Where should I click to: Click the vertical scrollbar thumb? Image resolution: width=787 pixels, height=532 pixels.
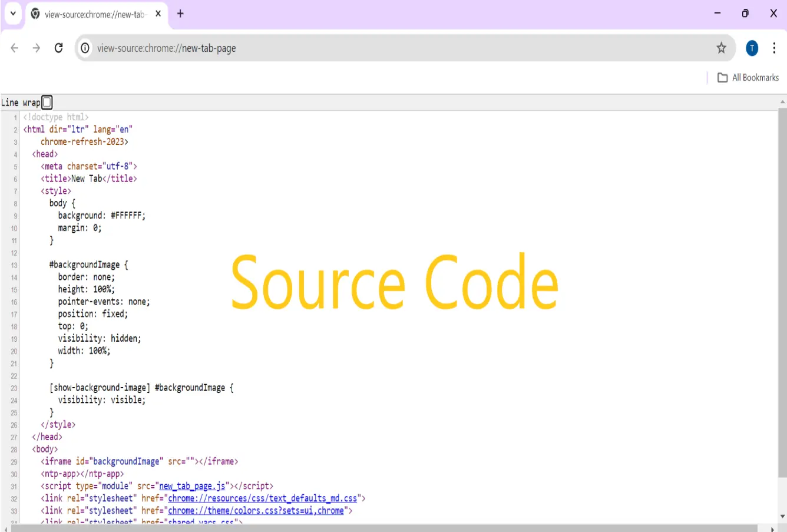(782, 292)
